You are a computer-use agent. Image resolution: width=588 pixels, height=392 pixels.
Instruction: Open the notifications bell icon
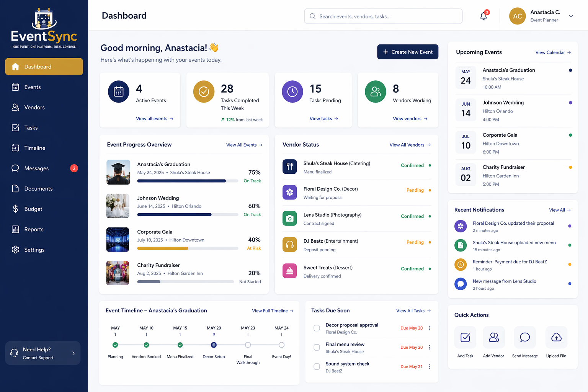pyautogui.click(x=484, y=16)
